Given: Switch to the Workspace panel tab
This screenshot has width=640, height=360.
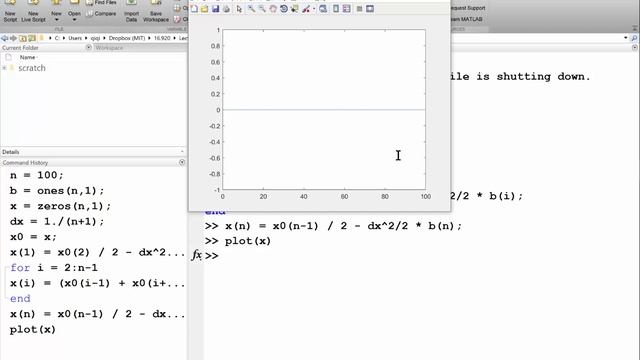Looking at the screenshot, I should click(109, 48).
